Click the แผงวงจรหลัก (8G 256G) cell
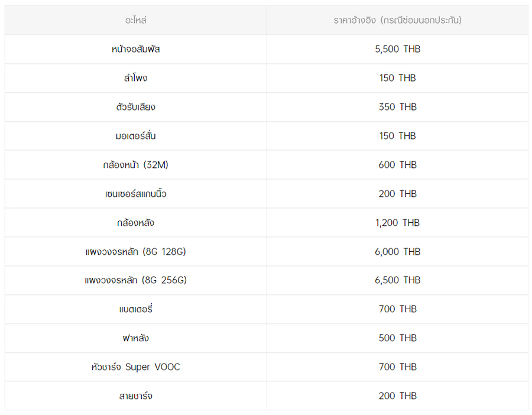Screen dimensions: 532x415 point(135,280)
